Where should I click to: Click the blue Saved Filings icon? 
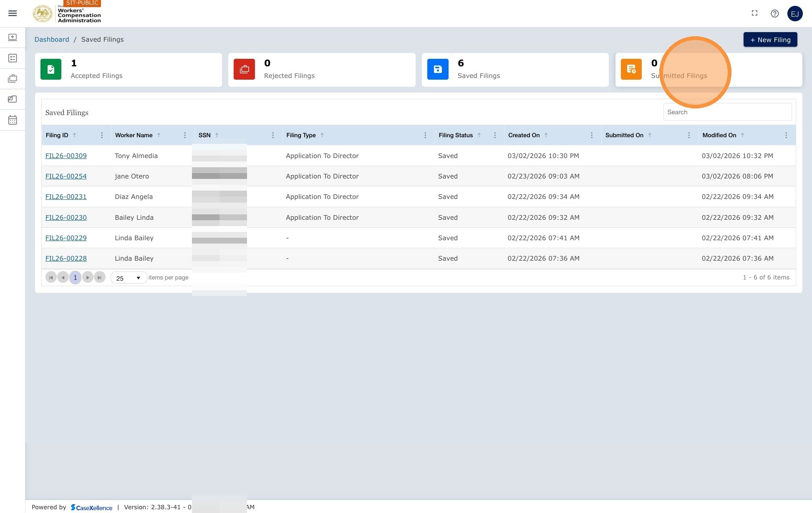(x=438, y=69)
